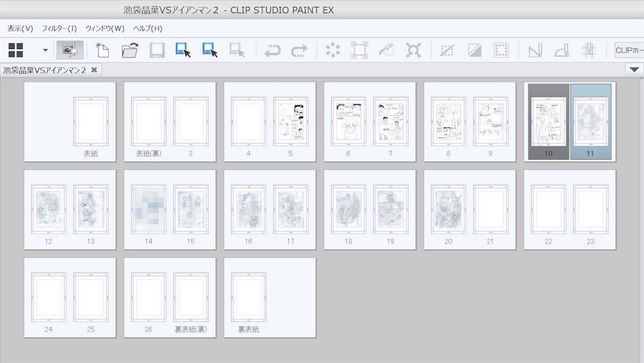Open the ヘルプ(H) menu
The image size is (644, 363).
[148, 28]
